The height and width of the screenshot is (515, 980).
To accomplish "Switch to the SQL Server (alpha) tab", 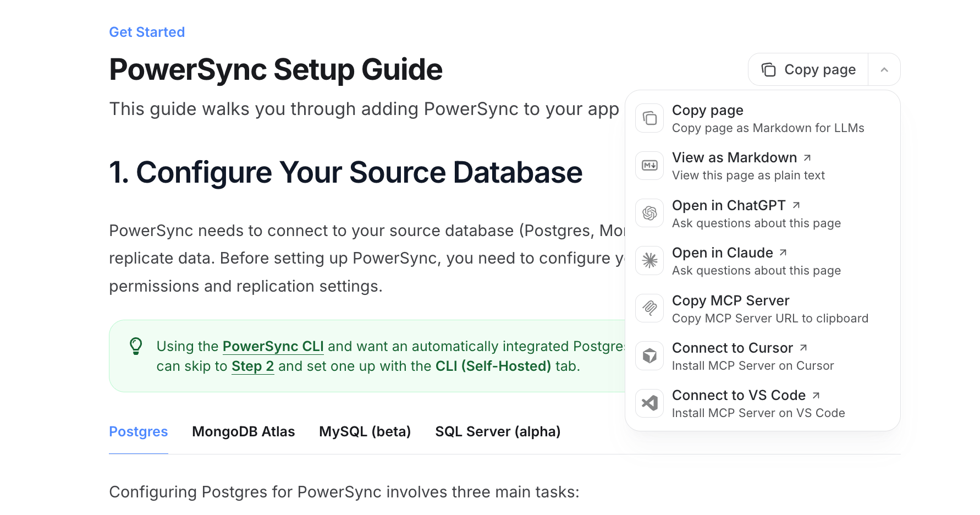I will tap(498, 432).
